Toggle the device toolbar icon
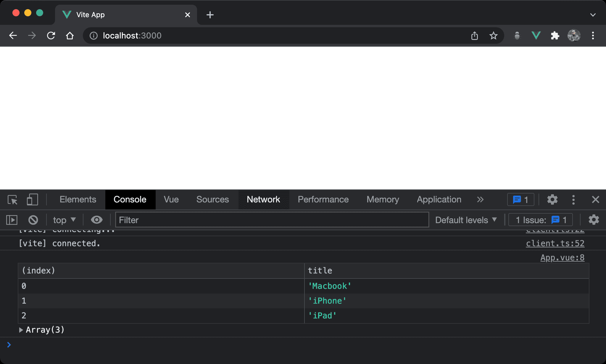Screen dimensions: 606x364 [32, 200]
